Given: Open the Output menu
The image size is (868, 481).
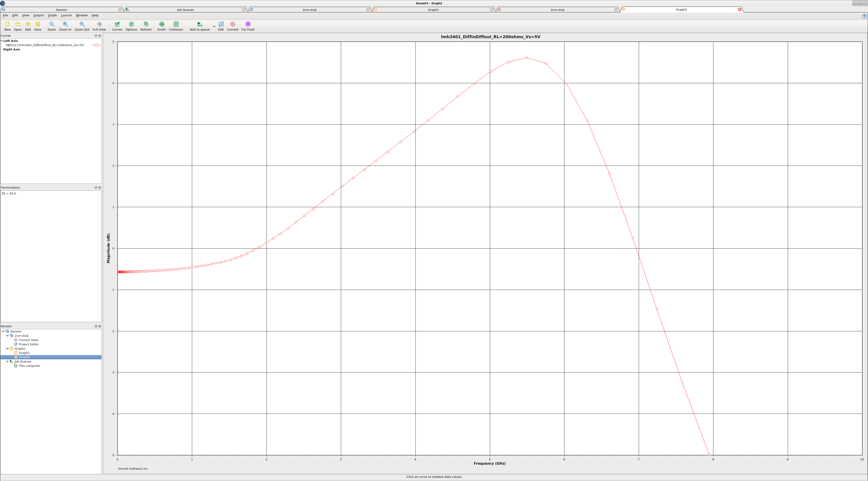Looking at the screenshot, I should click(38, 16).
